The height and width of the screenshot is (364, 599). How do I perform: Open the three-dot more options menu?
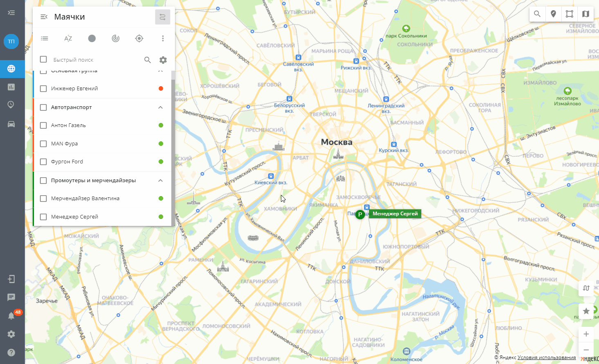pyautogui.click(x=163, y=38)
